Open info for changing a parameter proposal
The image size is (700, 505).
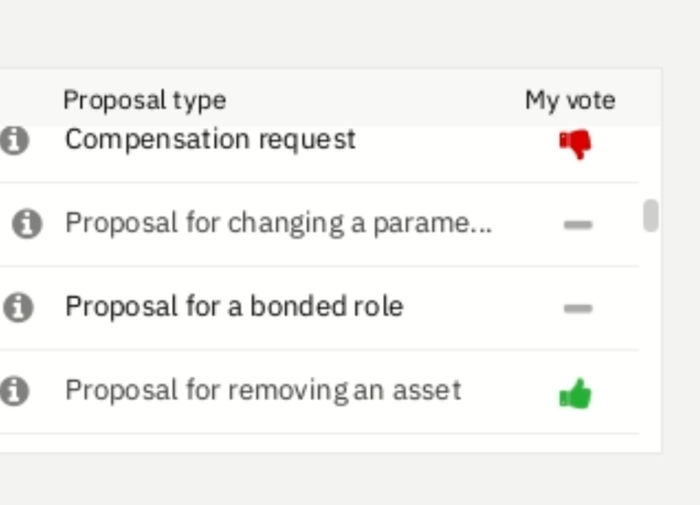click(27, 224)
